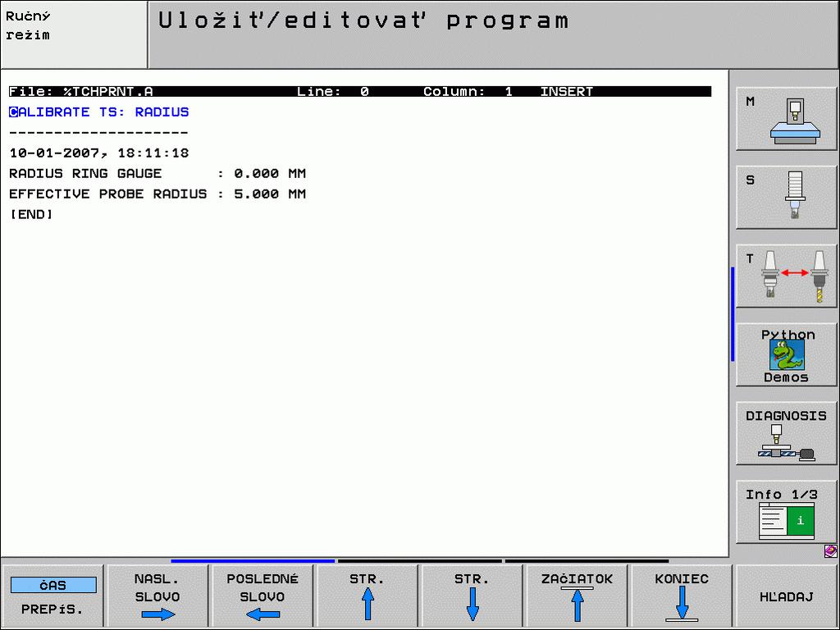Click the T tool change softkey
Viewport: 840px width, 630px height.
(x=786, y=276)
